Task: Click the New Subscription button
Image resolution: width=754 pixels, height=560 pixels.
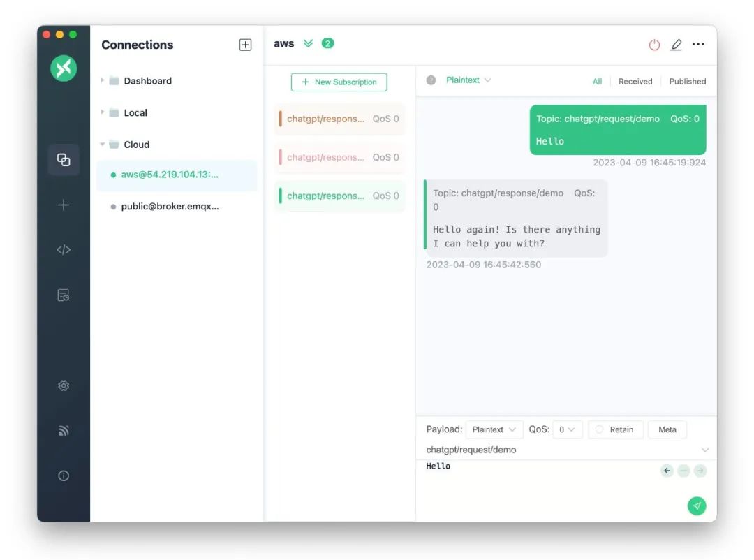Action: coord(339,82)
